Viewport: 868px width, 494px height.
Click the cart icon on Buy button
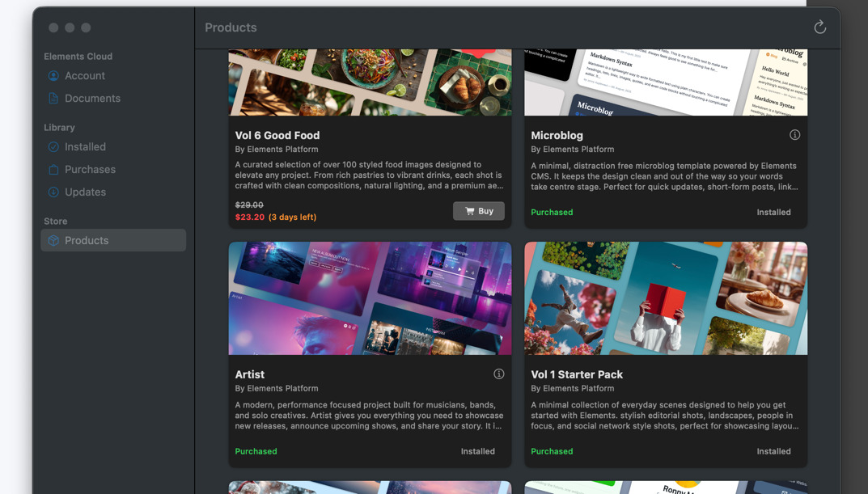tap(469, 211)
